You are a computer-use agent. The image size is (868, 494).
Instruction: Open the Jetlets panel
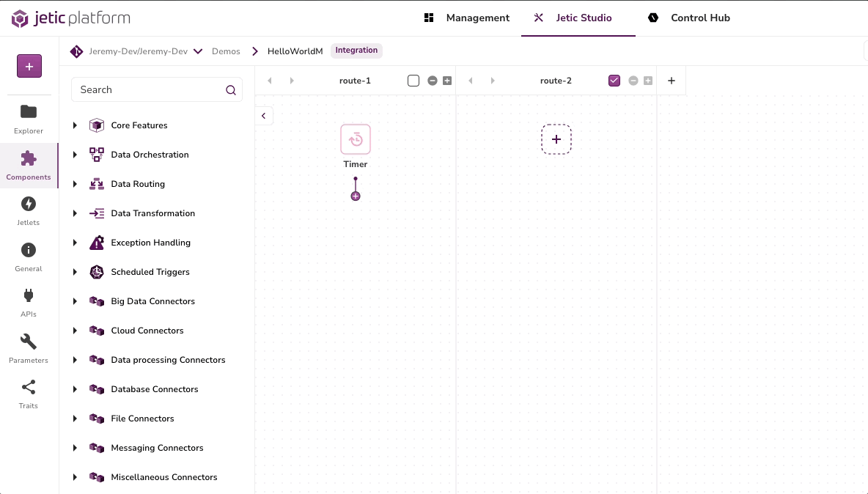tap(29, 211)
